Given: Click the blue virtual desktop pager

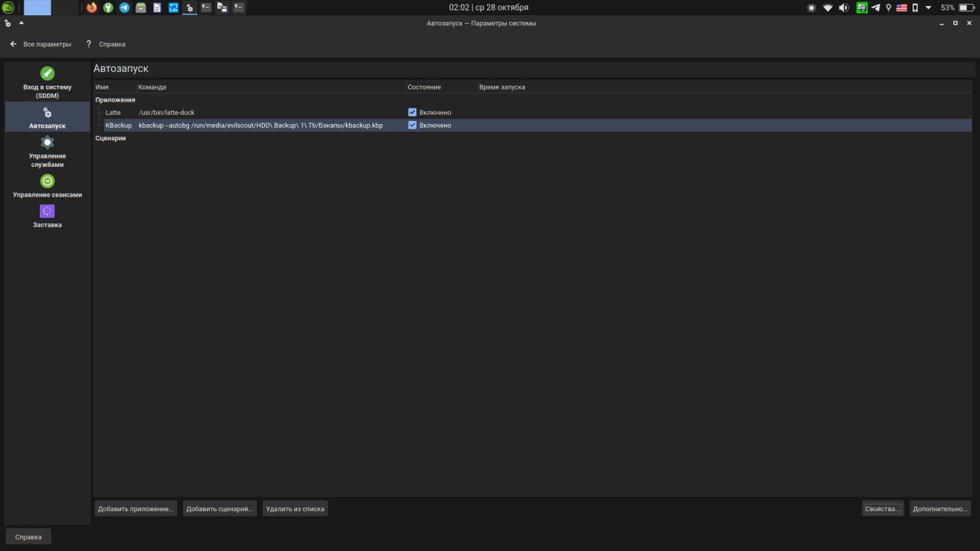Looking at the screenshot, I should [x=38, y=8].
